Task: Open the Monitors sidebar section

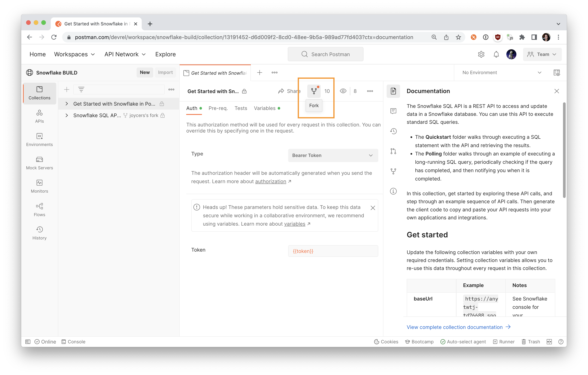Action: [39, 186]
